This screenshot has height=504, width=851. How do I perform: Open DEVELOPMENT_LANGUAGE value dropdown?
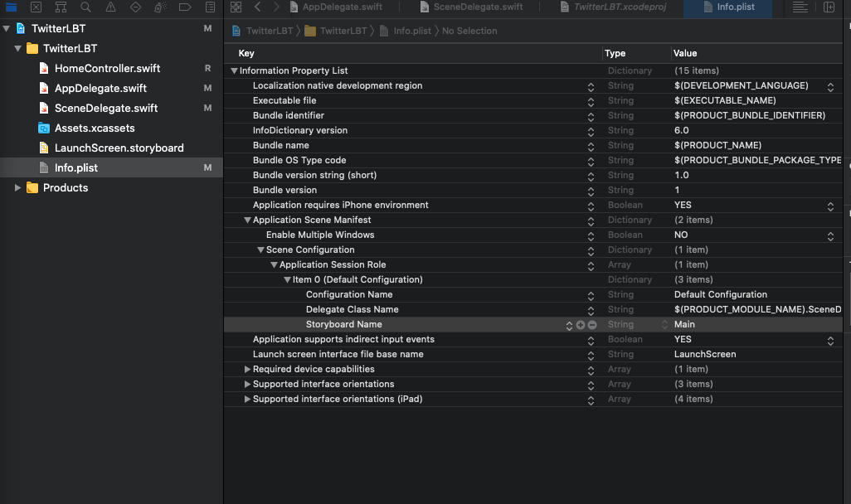[x=830, y=87]
